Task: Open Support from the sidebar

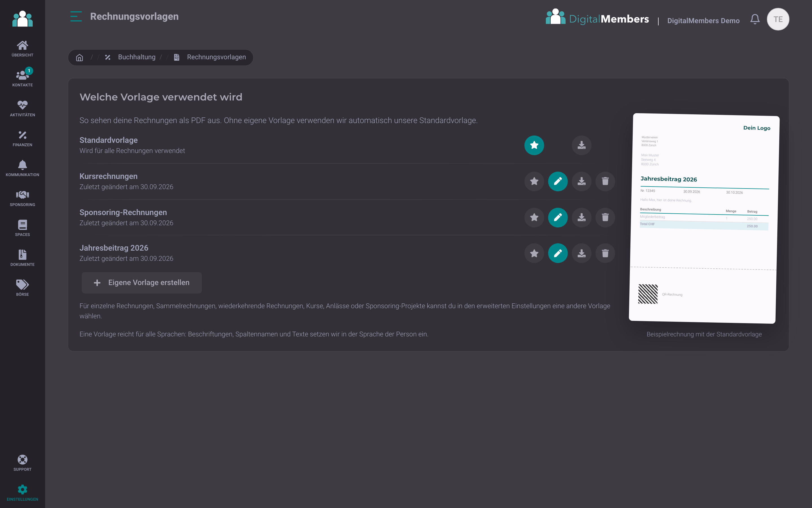Action: 23,463
